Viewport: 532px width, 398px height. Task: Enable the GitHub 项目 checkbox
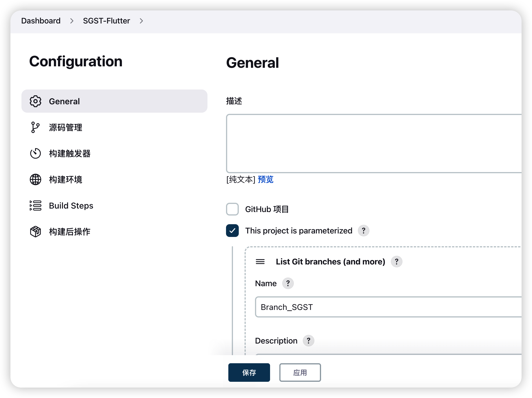[232, 209]
